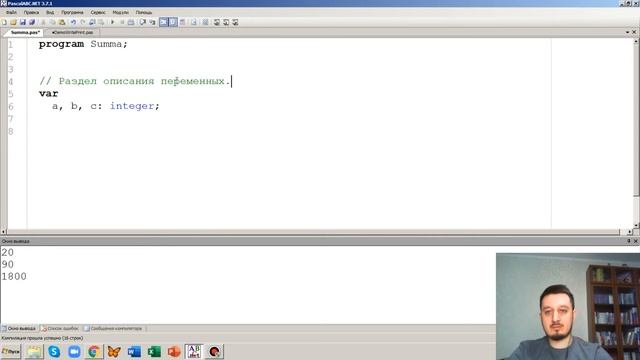Click the stop program toolbar icon

click(x=122, y=22)
